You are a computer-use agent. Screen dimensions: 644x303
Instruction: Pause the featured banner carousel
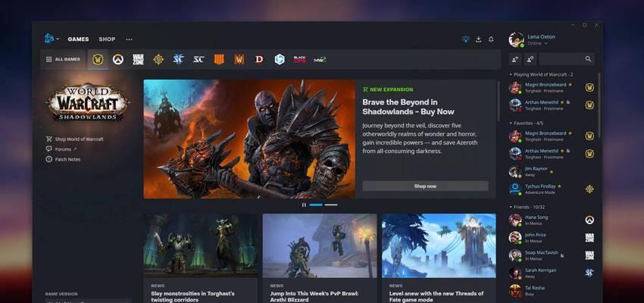point(304,205)
